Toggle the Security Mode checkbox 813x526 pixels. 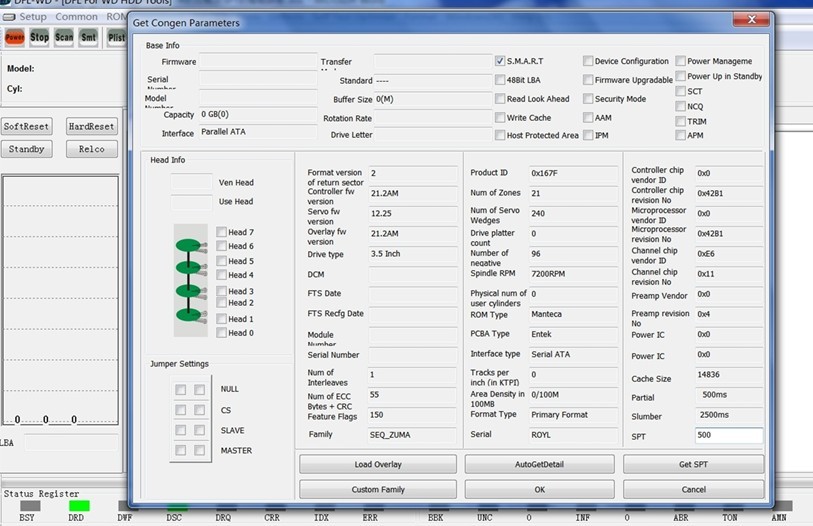[588, 99]
